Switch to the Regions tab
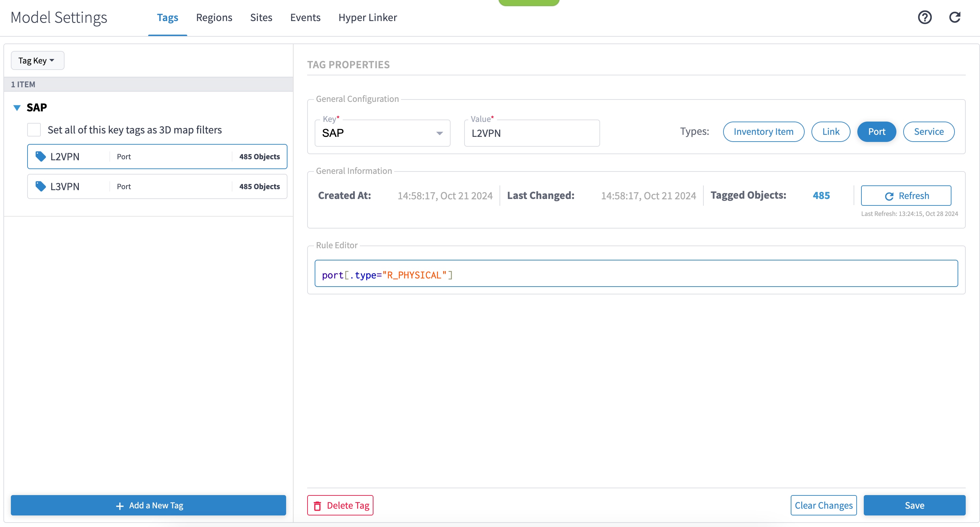 214,18
